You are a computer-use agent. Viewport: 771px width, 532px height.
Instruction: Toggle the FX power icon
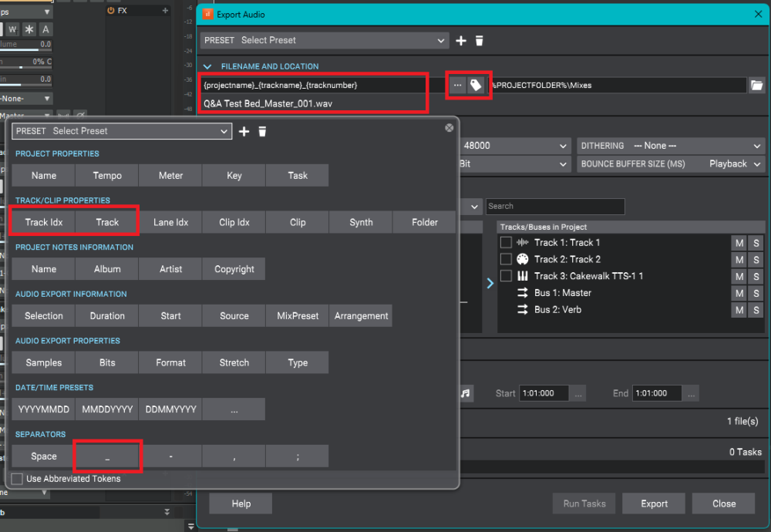110,10
